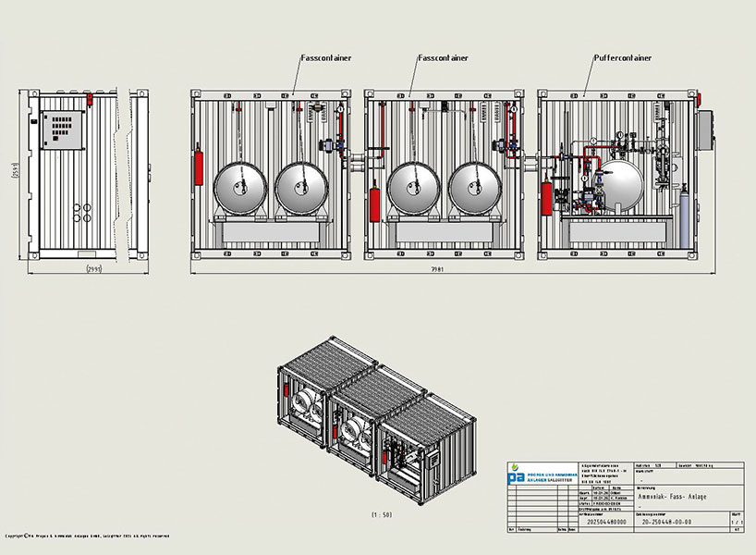Click the copyright notice text

[87, 536]
